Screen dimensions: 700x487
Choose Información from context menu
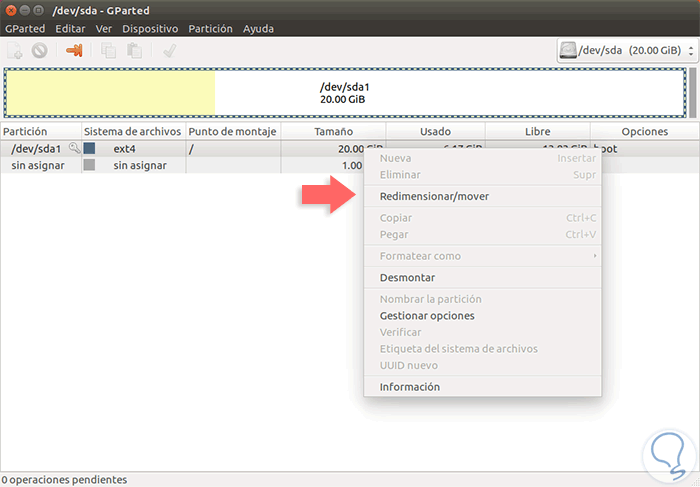click(x=483, y=387)
